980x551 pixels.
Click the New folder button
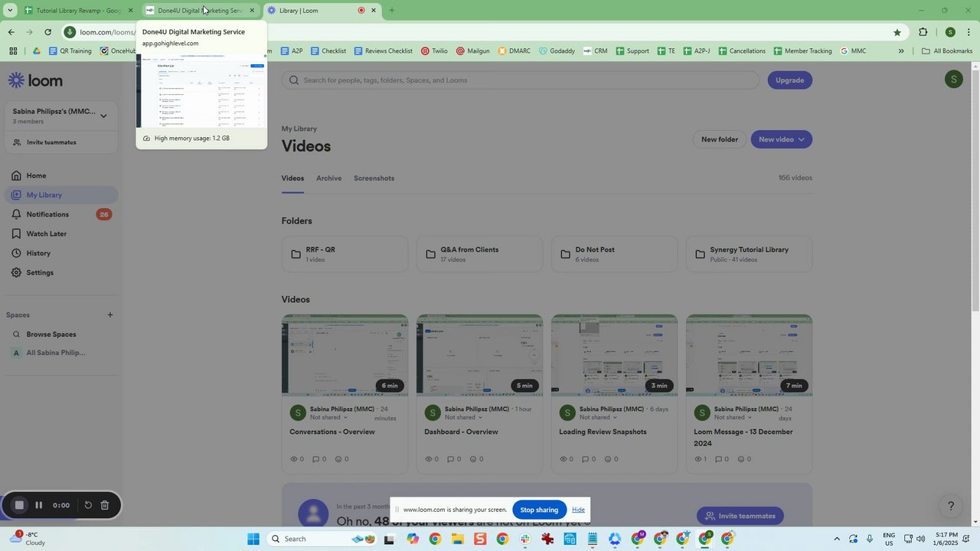click(720, 139)
